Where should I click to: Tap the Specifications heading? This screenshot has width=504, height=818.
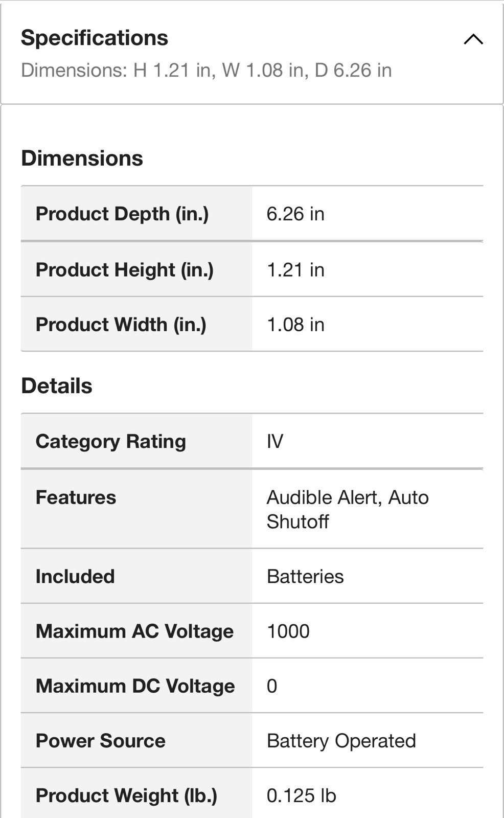point(95,38)
